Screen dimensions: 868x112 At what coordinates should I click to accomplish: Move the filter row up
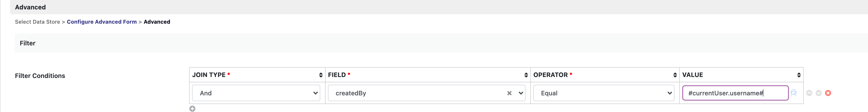pos(809,93)
